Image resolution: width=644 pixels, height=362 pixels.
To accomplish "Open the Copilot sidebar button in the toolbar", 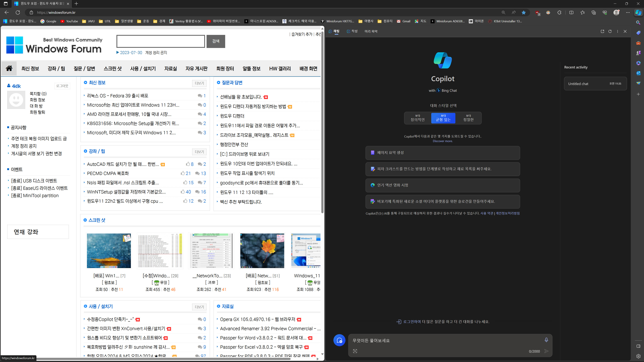I will (x=638, y=13).
